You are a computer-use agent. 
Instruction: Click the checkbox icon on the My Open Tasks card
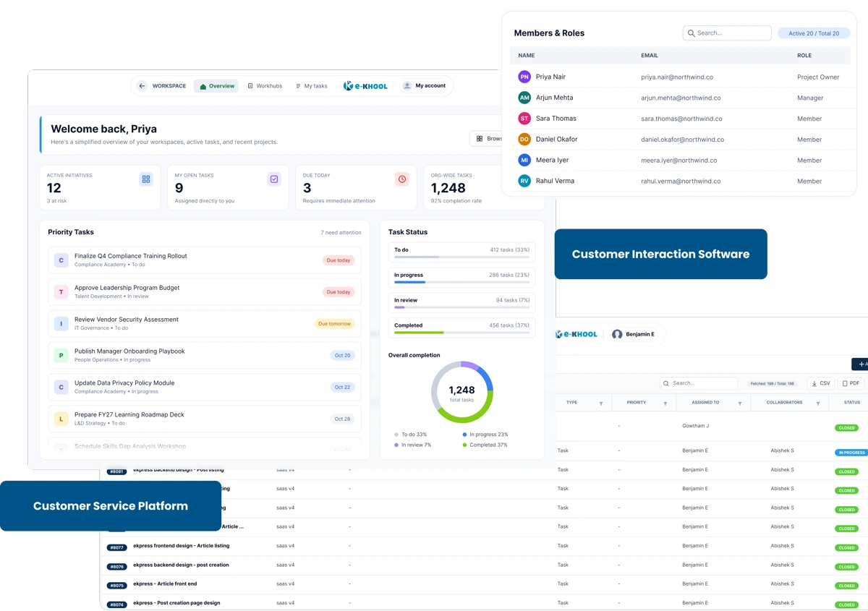274,179
